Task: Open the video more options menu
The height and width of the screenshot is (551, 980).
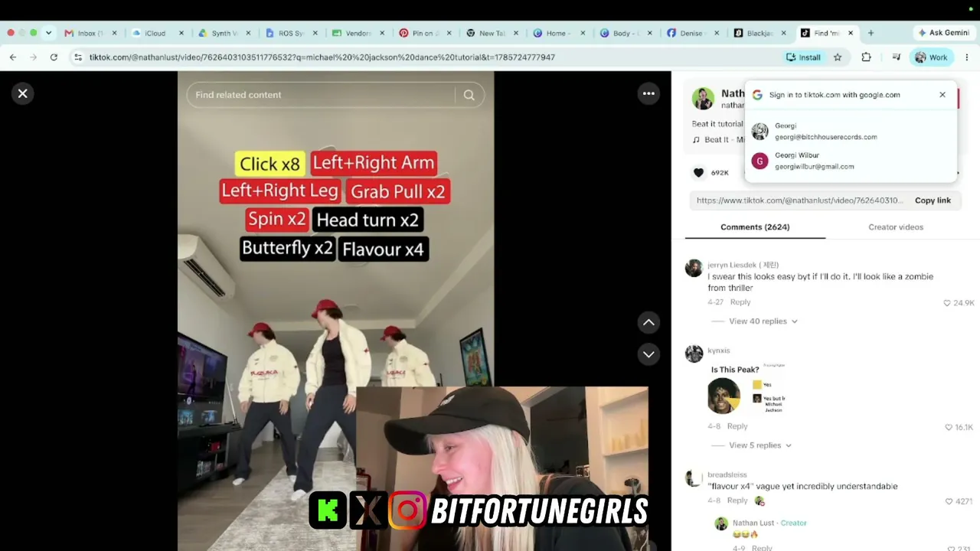Action: coord(648,93)
